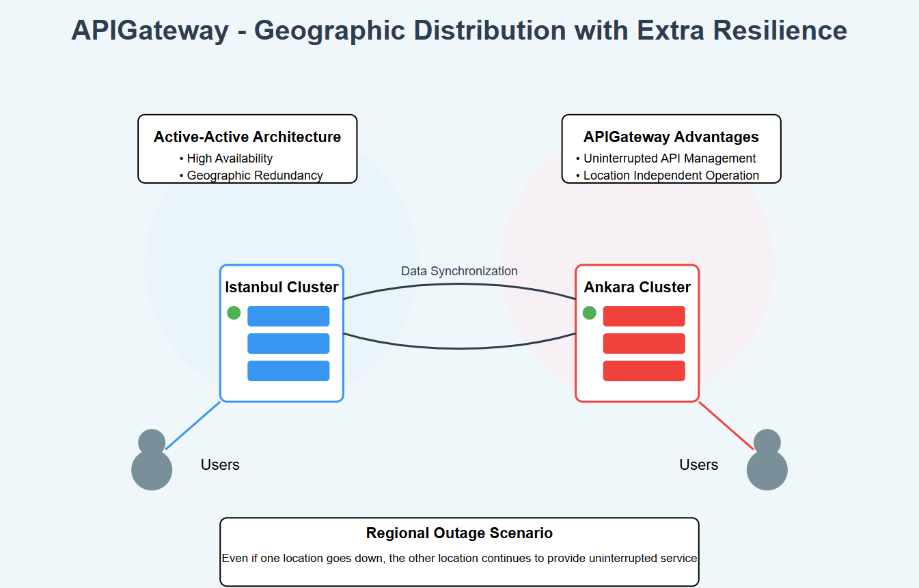Select the middle red bar in Ankara Cluster
This screenshot has height=588, width=919.
(644, 344)
